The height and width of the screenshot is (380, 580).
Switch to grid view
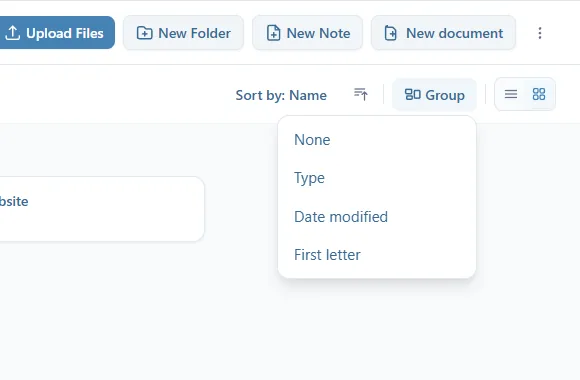click(x=539, y=94)
